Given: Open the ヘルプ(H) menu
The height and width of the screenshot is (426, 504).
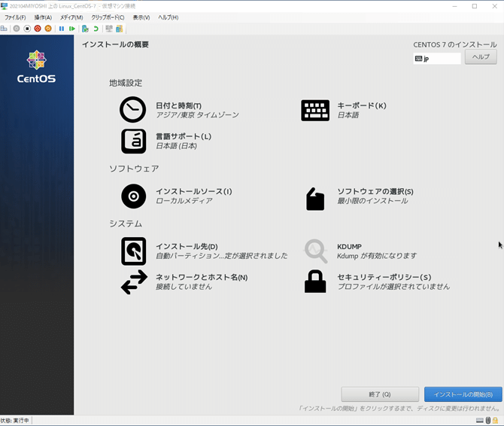Looking at the screenshot, I should (168, 17).
